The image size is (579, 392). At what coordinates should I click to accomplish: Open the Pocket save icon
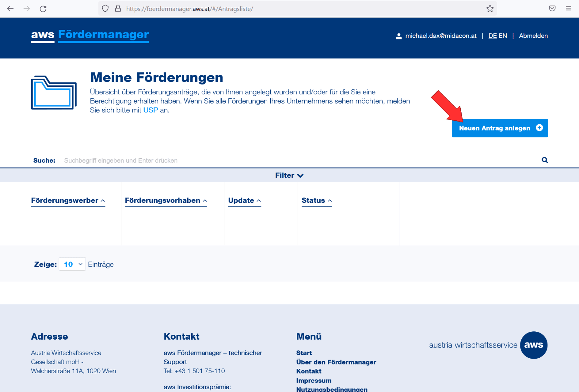[552, 8]
